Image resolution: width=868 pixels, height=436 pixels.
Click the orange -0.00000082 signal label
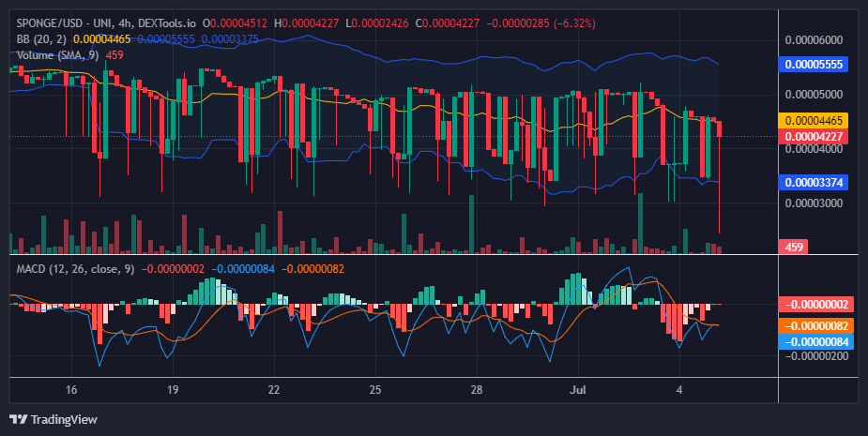816,326
